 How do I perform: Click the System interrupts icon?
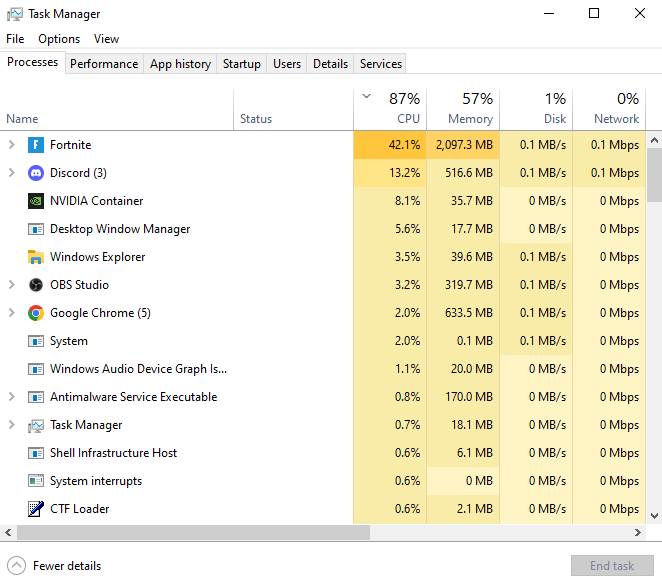(x=36, y=481)
